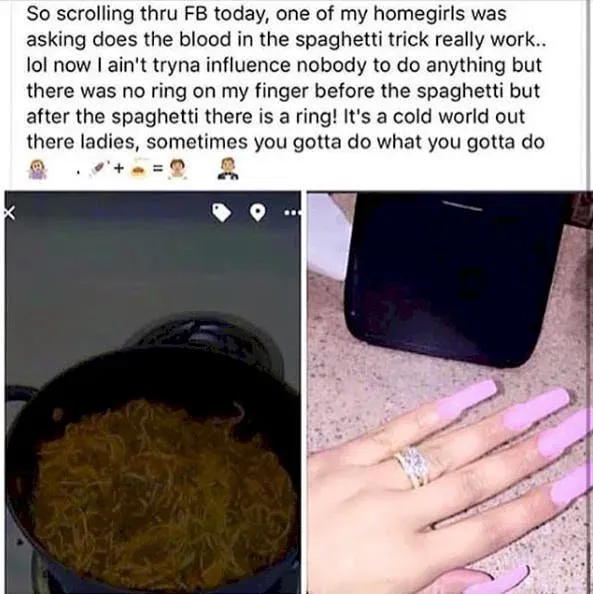Click the white object beside the black phone
The width and height of the screenshot is (593, 594).
329,235
